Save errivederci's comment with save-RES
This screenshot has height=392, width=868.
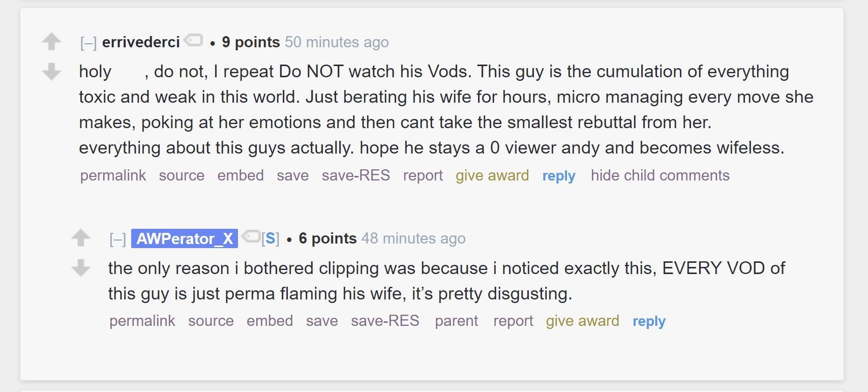(355, 175)
